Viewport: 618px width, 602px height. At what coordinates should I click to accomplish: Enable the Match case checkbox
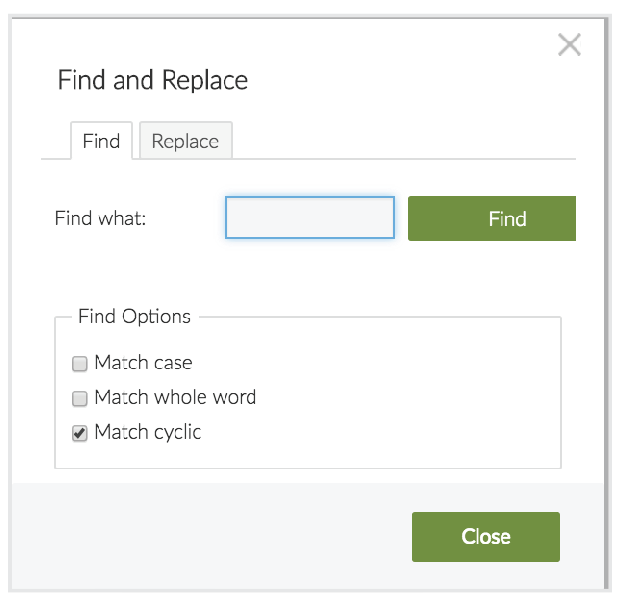(80, 364)
